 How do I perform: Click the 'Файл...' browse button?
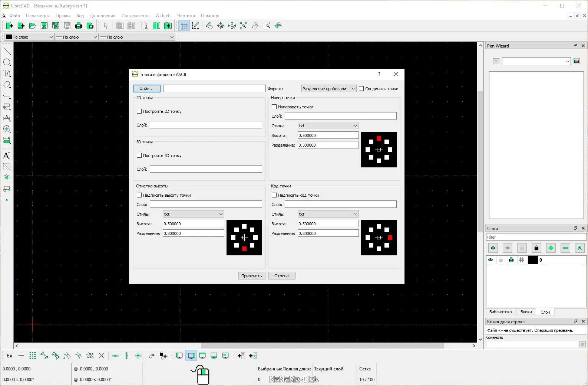pyautogui.click(x=147, y=89)
